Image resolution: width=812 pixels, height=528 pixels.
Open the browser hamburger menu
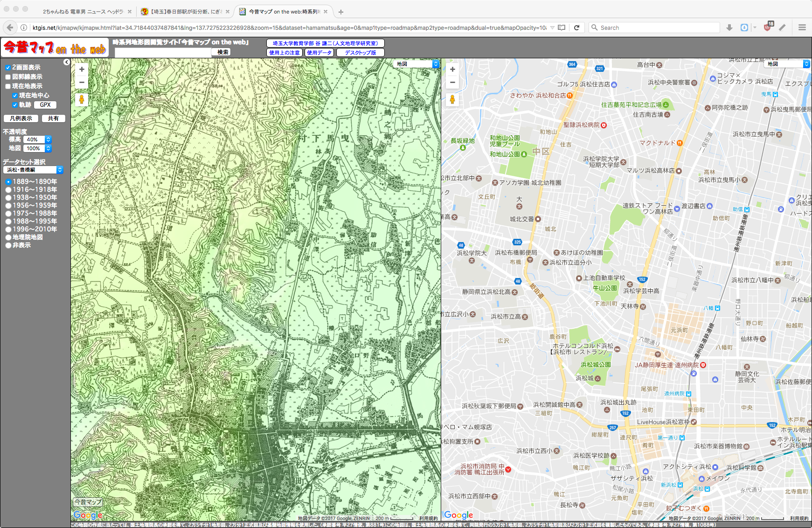pyautogui.click(x=802, y=28)
